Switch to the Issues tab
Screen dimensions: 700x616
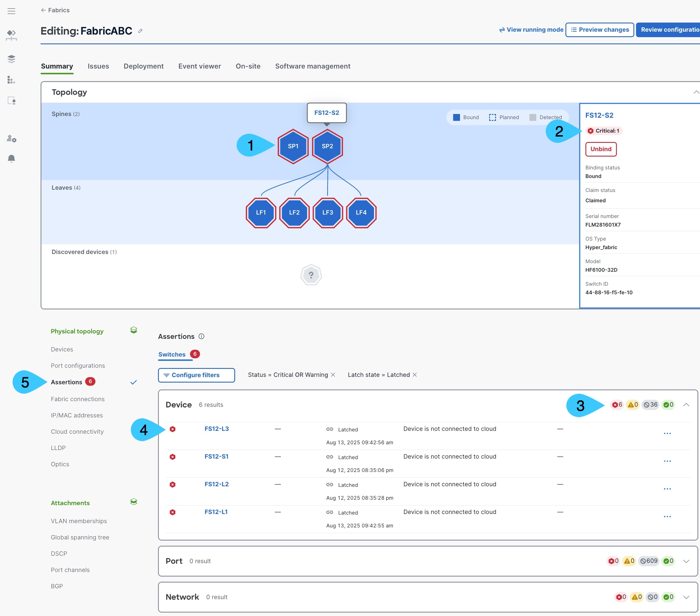98,66
